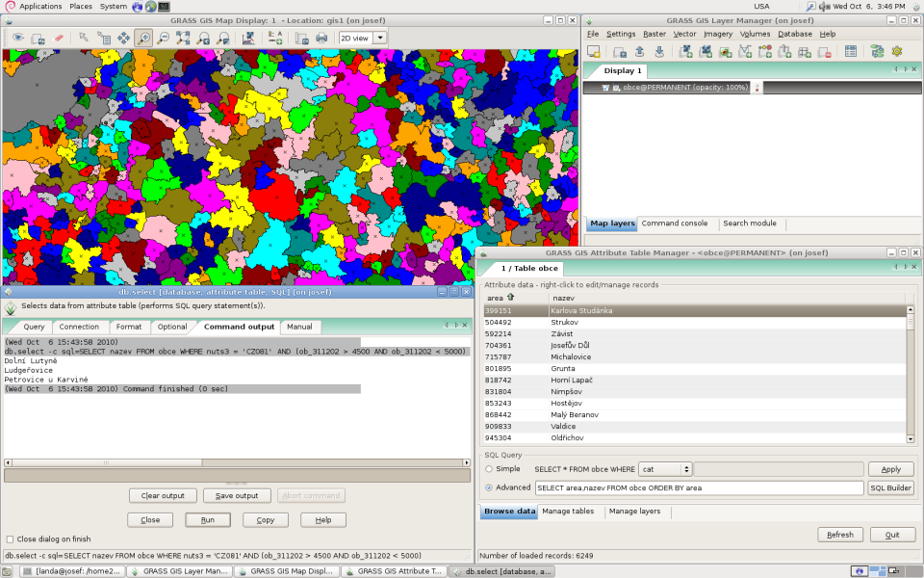Image resolution: width=924 pixels, height=578 pixels.
Task: Enable Close dialog on finish checkbox
Action: [x=10, y=539]
